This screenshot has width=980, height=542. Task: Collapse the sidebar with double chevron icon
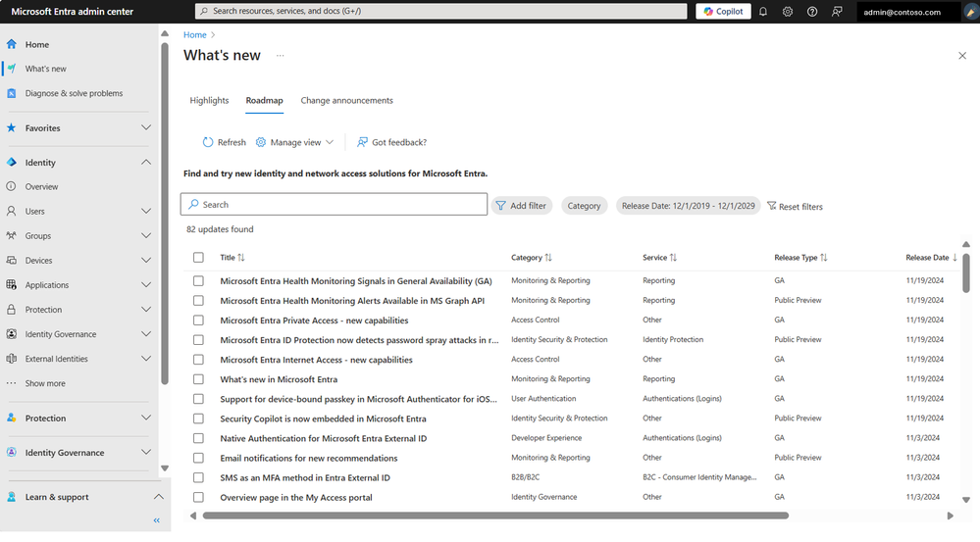pos(157,520)
